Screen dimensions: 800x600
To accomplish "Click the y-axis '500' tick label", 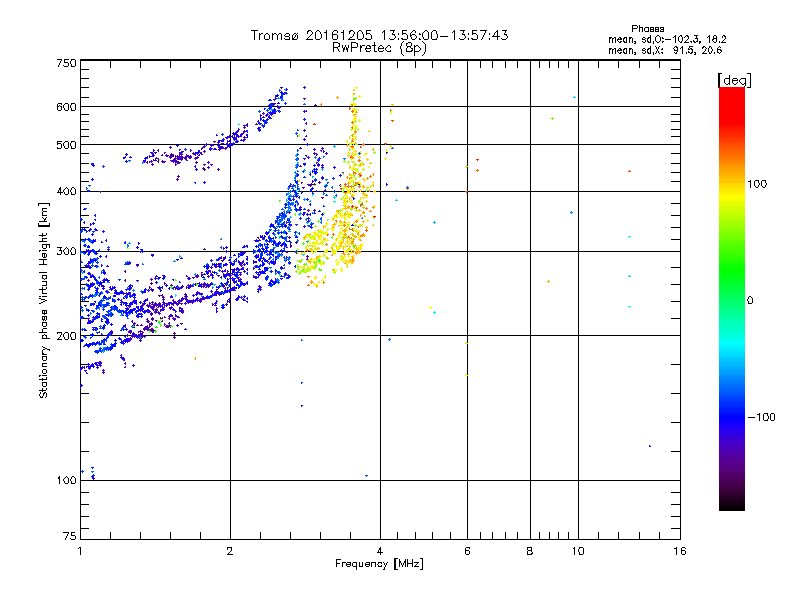I will pyautogui.click(x=67, y=145).
